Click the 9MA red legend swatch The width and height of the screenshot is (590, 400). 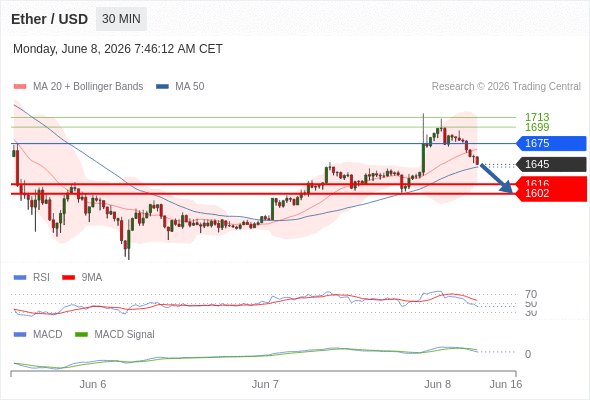68,278
